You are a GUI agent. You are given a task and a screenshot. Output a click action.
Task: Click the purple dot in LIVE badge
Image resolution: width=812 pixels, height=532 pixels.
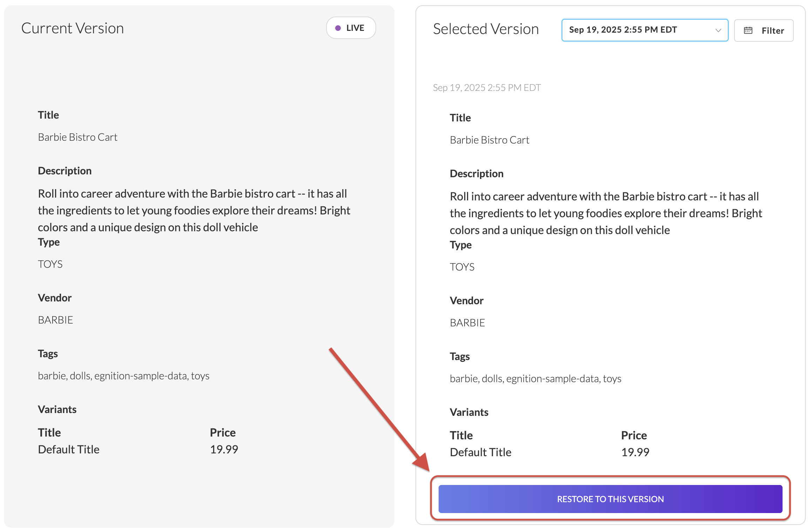(338, 28)
